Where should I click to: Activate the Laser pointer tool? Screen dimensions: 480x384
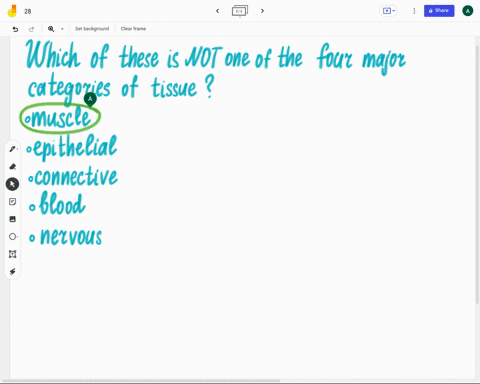point(13,272)
